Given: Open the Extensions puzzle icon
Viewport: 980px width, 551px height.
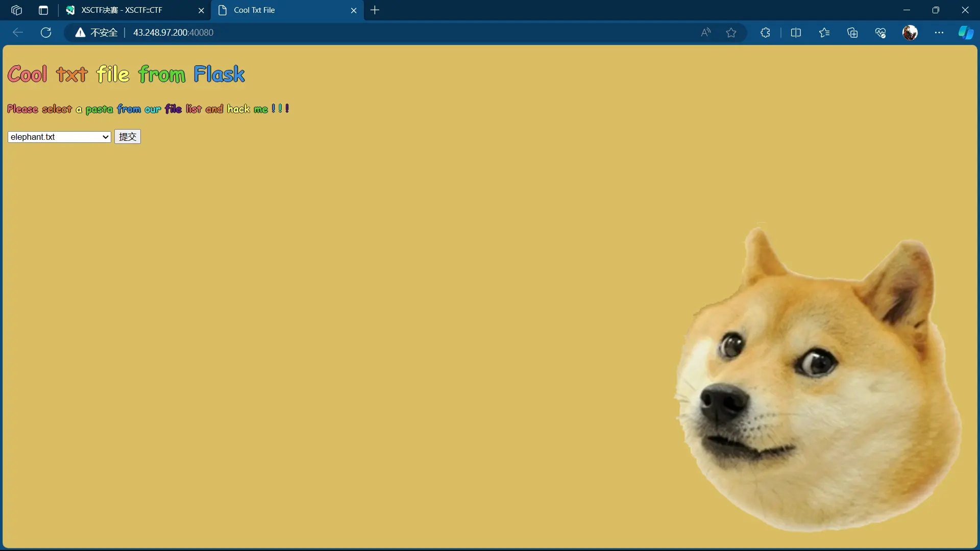Looking at the screenshot, I should point(765,32).
